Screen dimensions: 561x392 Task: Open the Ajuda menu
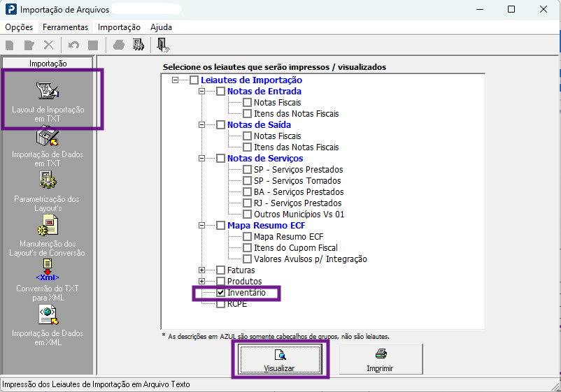coord(161,27)
